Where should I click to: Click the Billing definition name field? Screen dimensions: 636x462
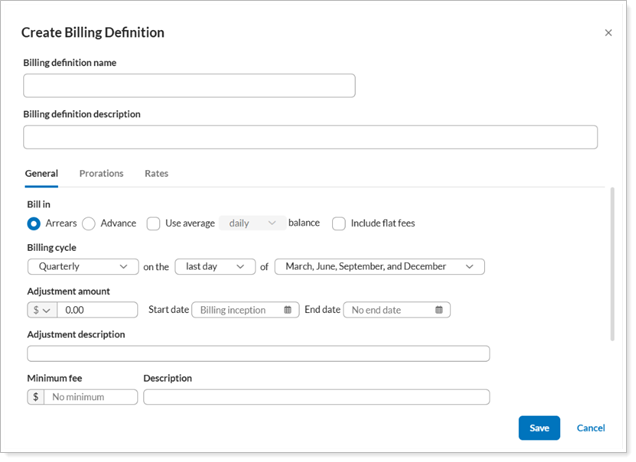click(189, 86)
